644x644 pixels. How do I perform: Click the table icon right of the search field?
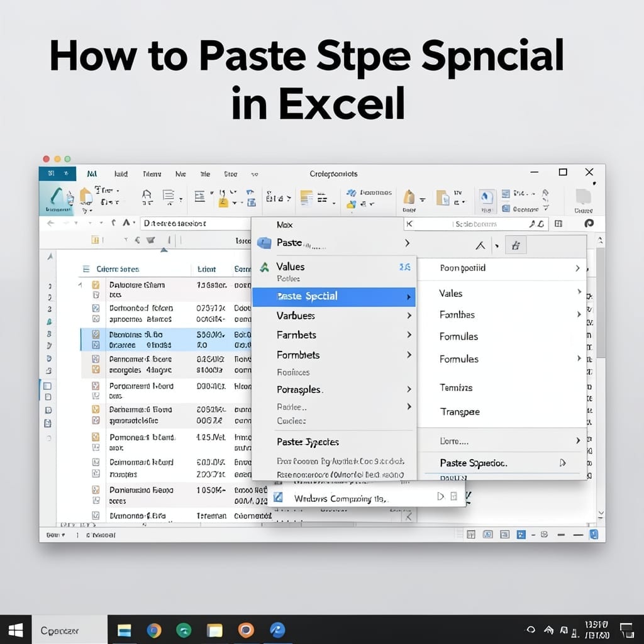(x=558, y=223)
